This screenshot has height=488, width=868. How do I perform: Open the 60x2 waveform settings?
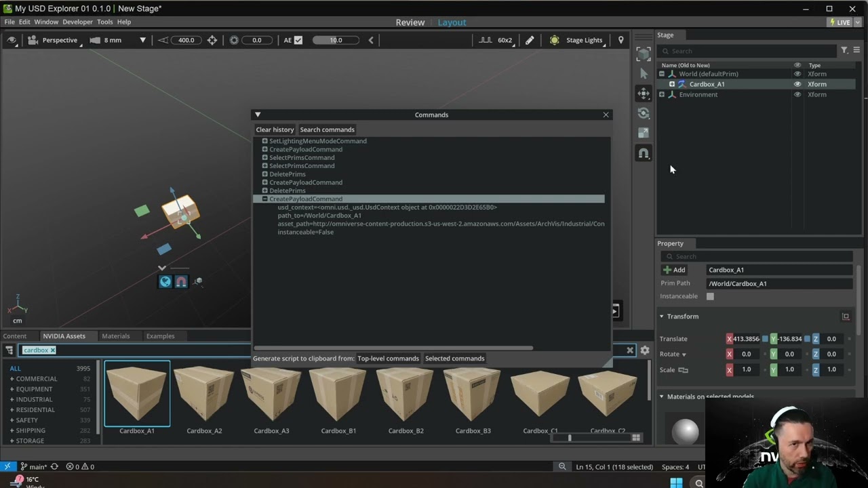point(496,40)
